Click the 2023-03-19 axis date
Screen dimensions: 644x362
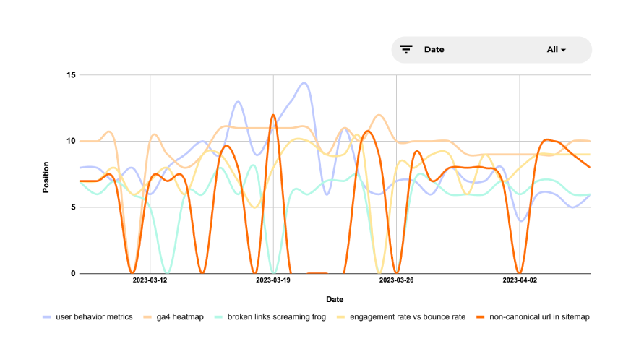(273, 280)
